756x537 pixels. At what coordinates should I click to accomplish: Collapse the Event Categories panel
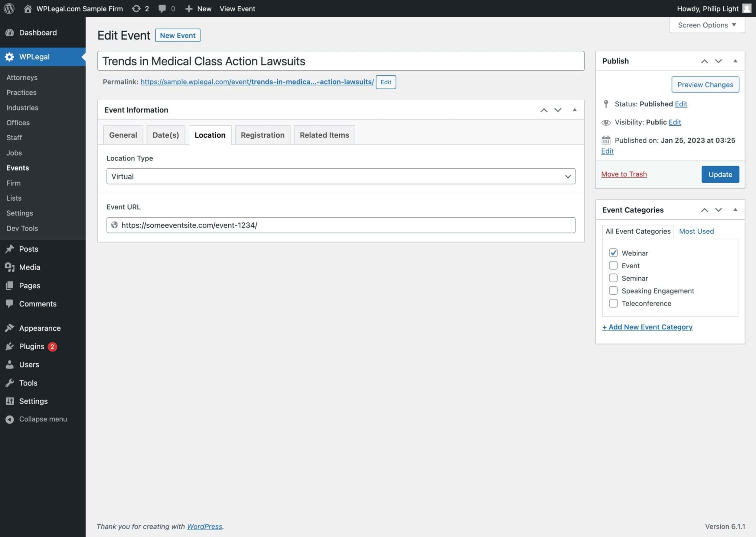coord(735,210)
